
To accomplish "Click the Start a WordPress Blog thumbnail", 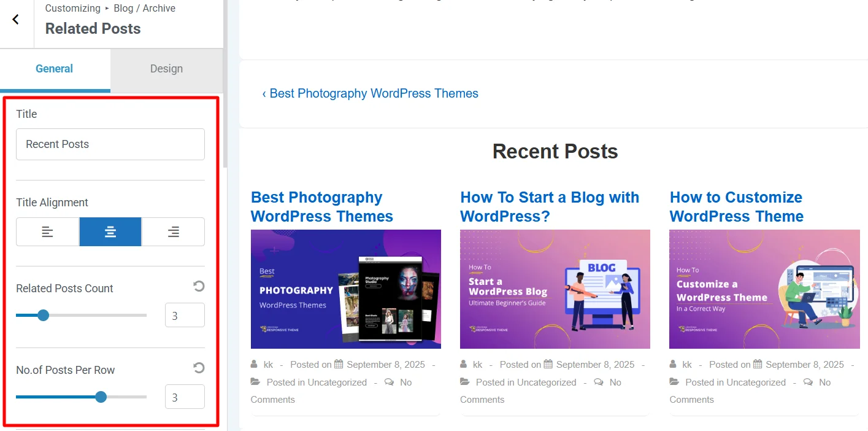I will (555, 289).
